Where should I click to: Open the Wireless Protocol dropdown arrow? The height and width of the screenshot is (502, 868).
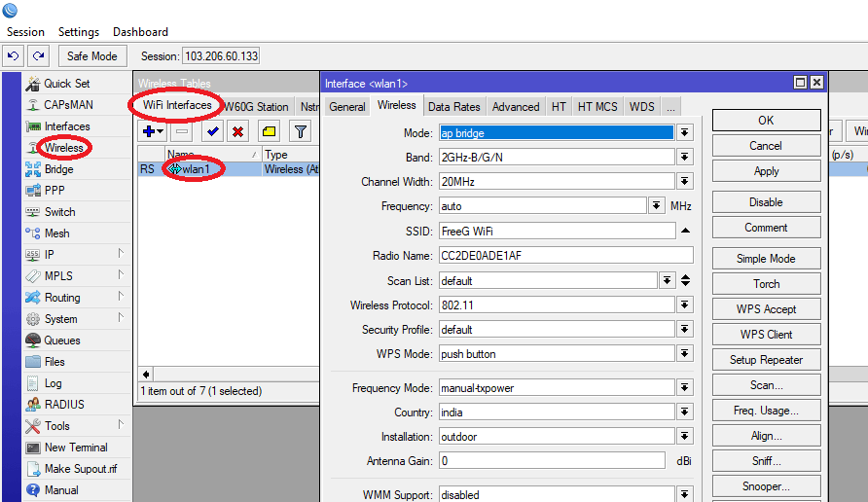click(685, 305)
